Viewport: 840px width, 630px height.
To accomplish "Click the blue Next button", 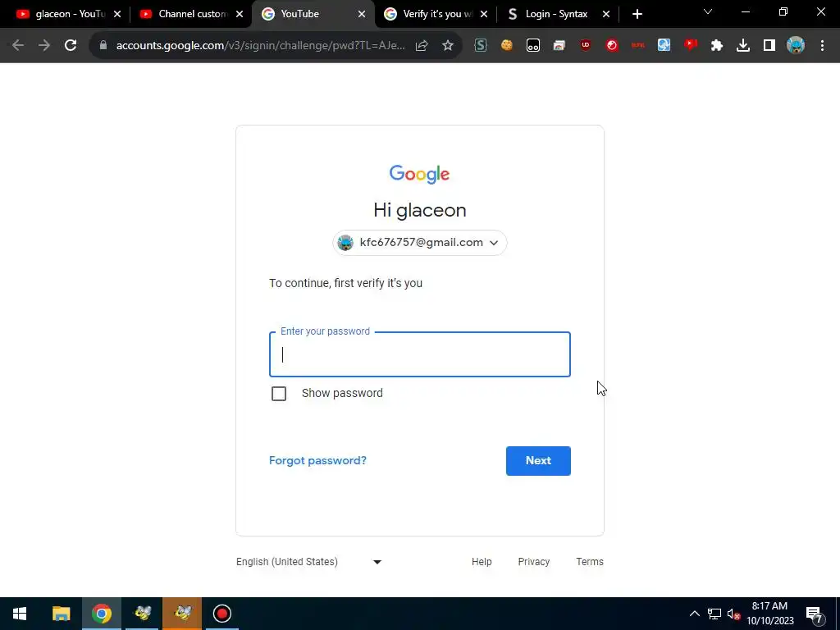I will (538, 461).
